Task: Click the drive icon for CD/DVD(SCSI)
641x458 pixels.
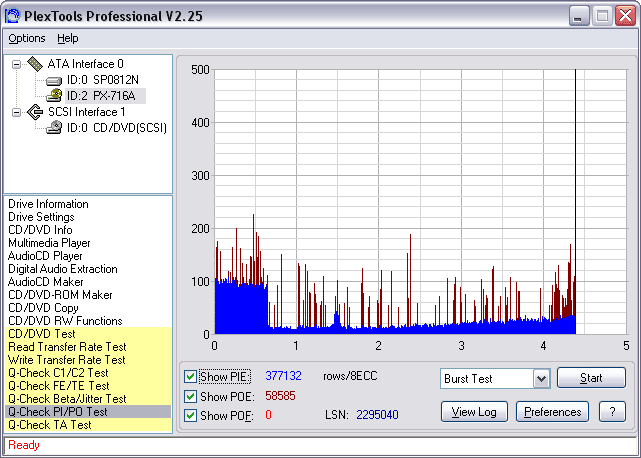Action: (x=54, y=128)
